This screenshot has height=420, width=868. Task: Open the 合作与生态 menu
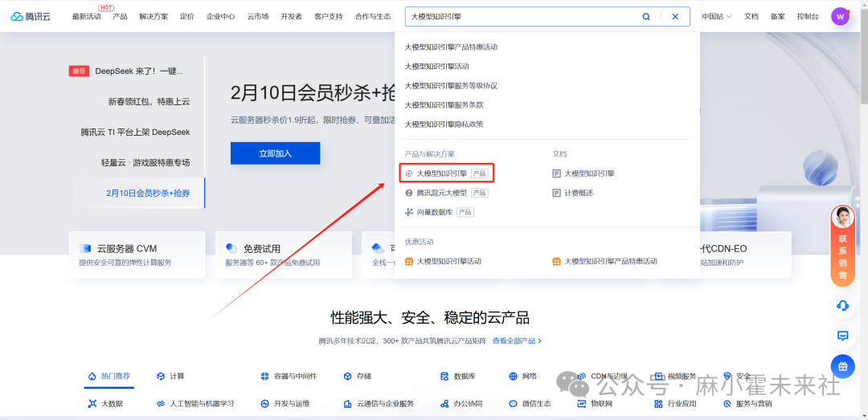[x=373, y=17]
